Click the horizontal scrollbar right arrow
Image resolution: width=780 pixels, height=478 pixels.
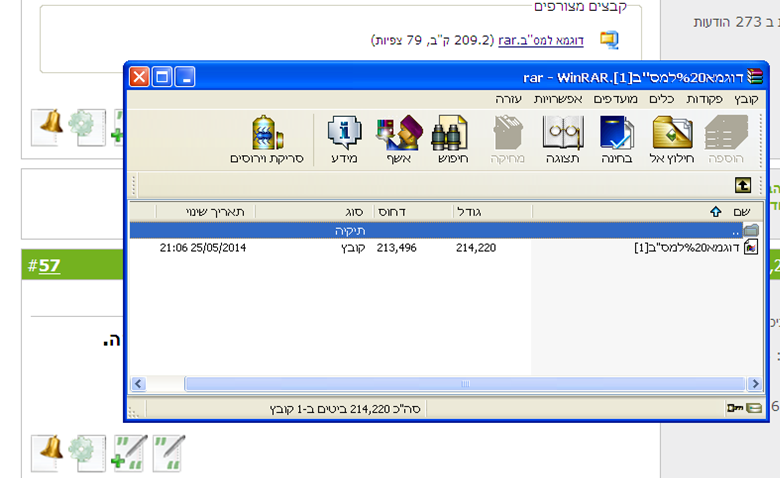pyautogui.click(x=755, y=383)
